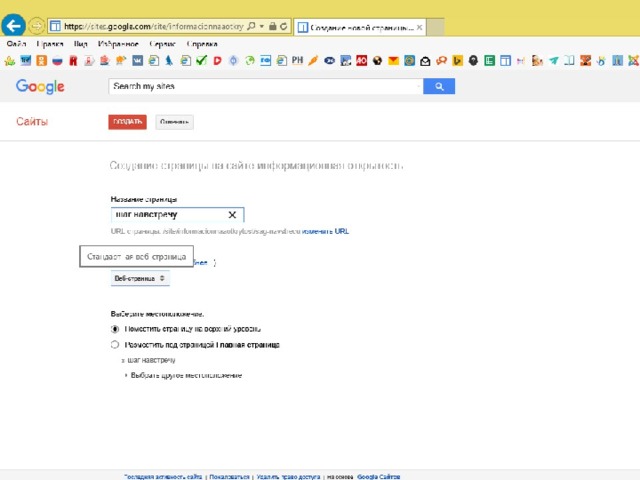The image size is (640, 480).
Task: Click the Google logo
Action: point(40,87)
